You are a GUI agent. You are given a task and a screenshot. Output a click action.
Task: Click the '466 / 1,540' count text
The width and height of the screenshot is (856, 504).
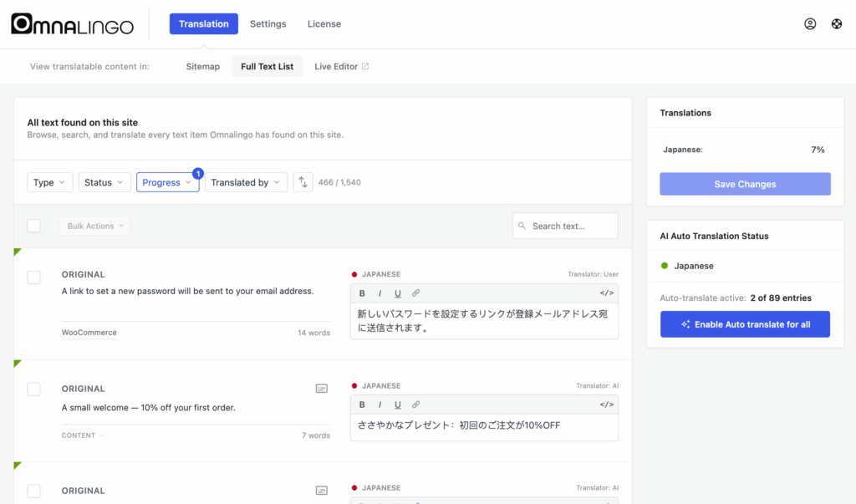pos(339,182)
